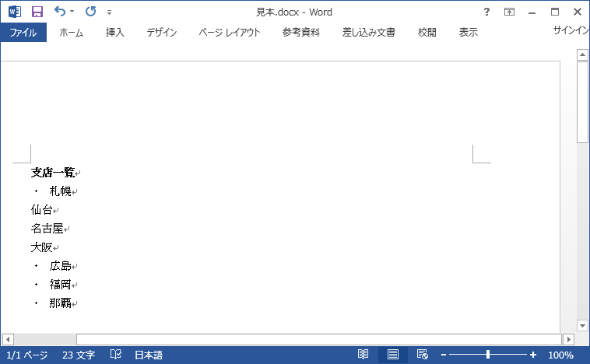
Task: Click the zoom slider handle
Action: (488, 355)
